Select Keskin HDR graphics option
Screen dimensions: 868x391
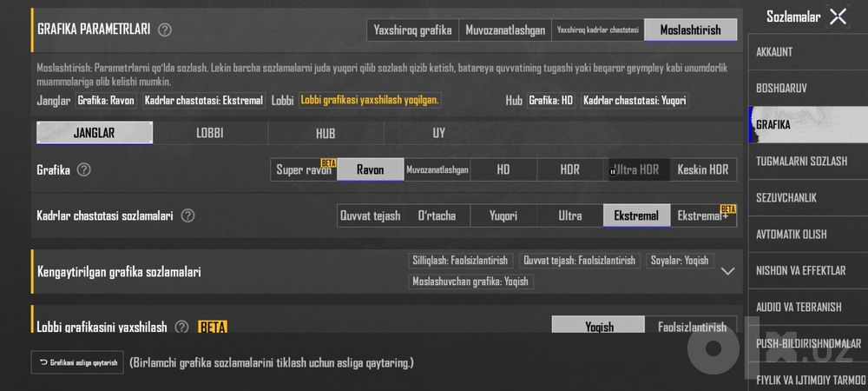[703, 169]
